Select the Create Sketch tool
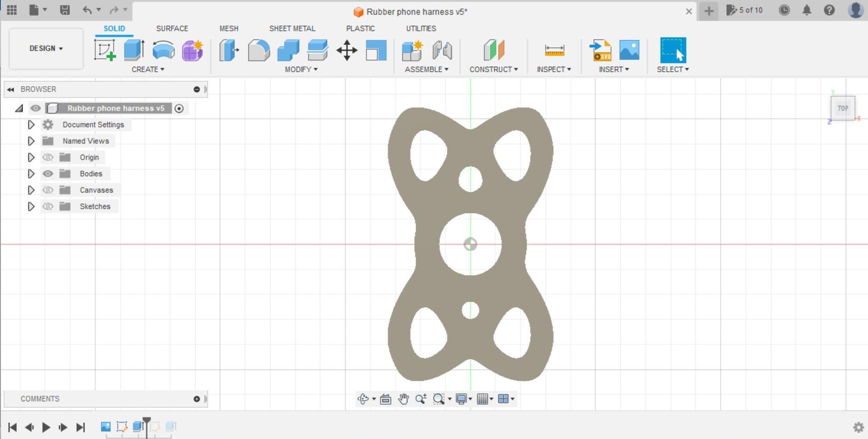The image size is (868, 439). [105, 50]
